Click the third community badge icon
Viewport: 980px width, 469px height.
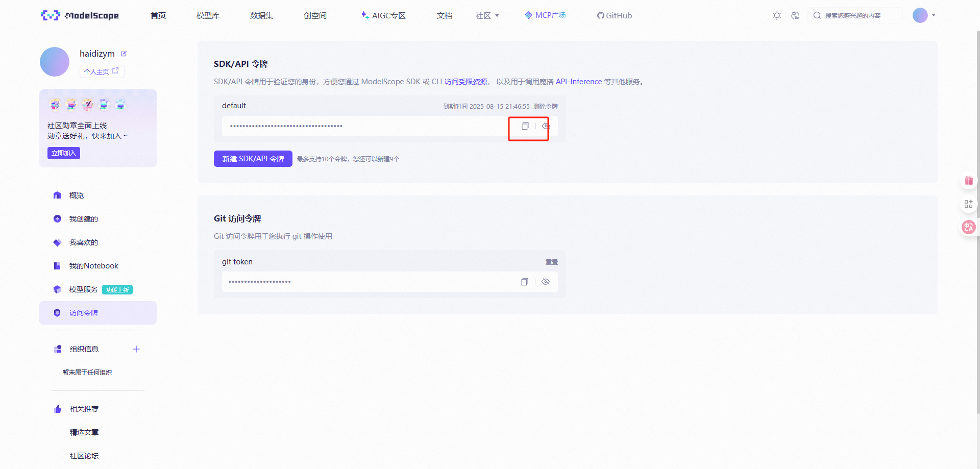pos(88,105)
